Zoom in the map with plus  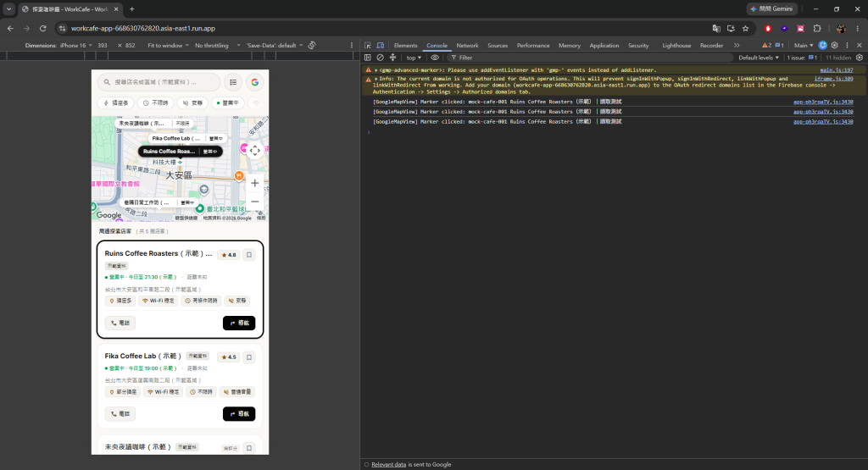(x=254, y=183)
